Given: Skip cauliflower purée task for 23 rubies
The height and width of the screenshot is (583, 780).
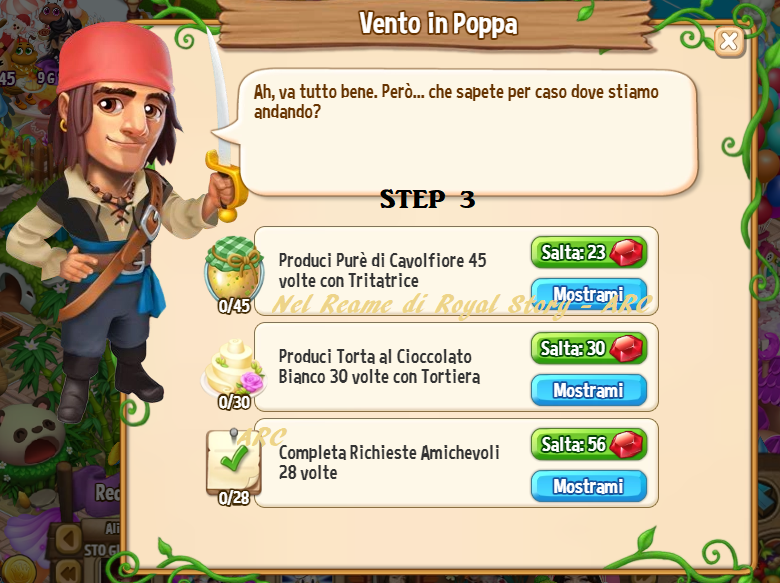Looking at the screenshot, I should click(x=589, y=252).
